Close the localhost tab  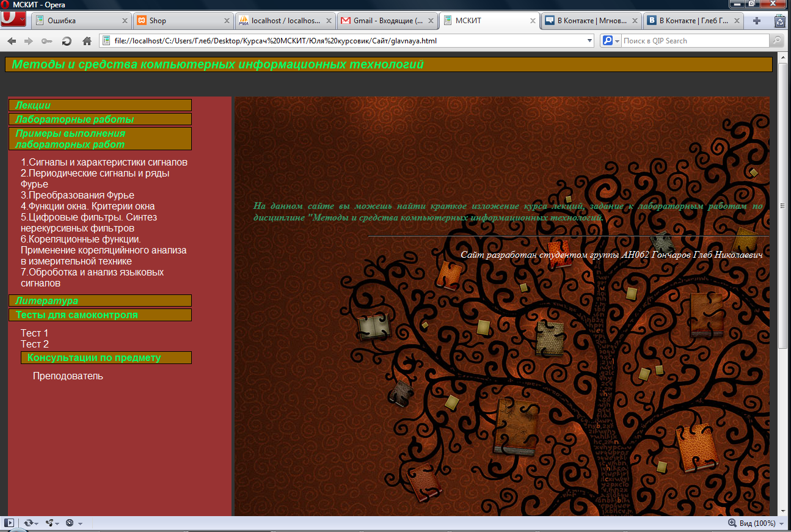[329, 21]
